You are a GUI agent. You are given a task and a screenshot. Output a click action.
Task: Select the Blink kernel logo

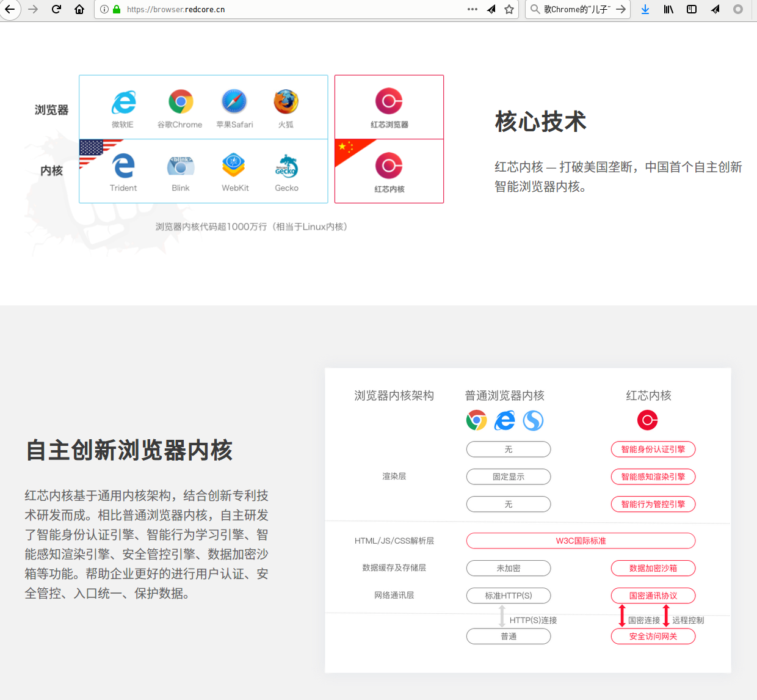pos(181,166)
